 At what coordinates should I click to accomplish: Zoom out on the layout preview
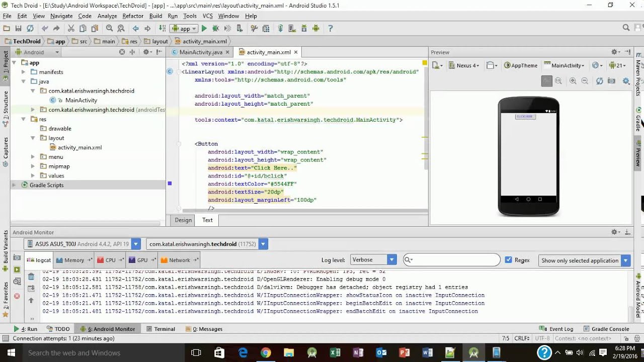[x=585, y=81]
